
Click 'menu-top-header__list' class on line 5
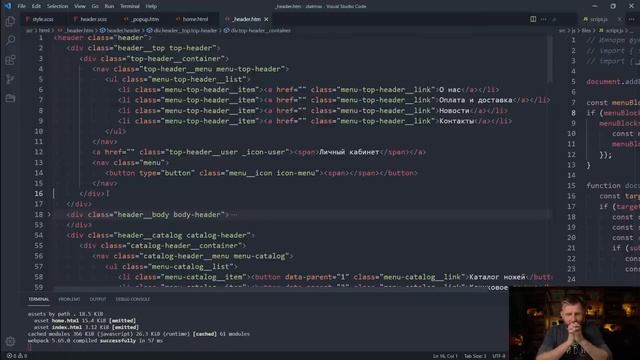tap(199, 79)
